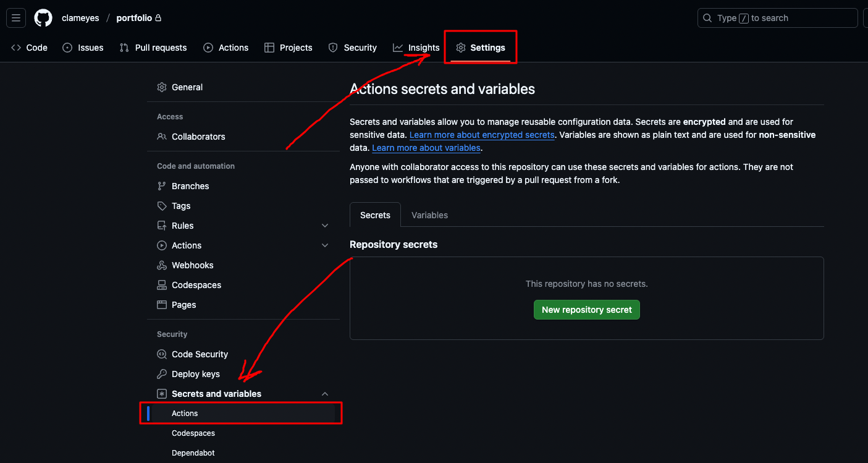
Task: Click the Settings gear icon in top nav
Action: (x=461, y=48)
